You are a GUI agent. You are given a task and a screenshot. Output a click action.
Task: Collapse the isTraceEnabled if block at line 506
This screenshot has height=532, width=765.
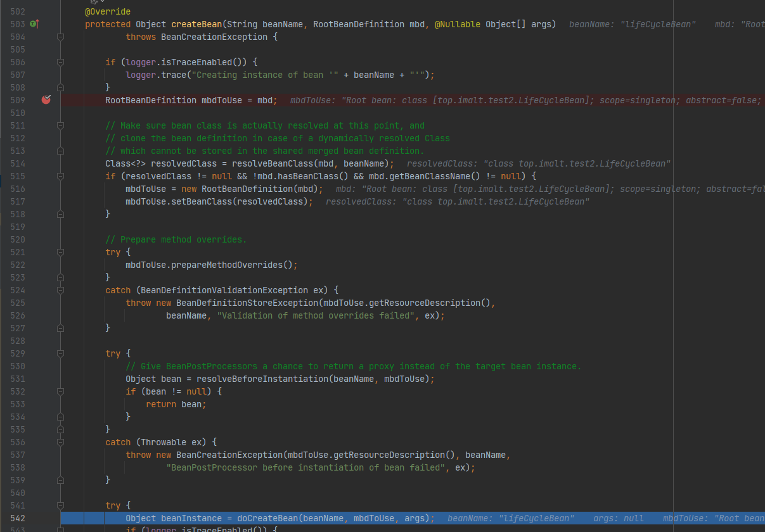point(61,63)
